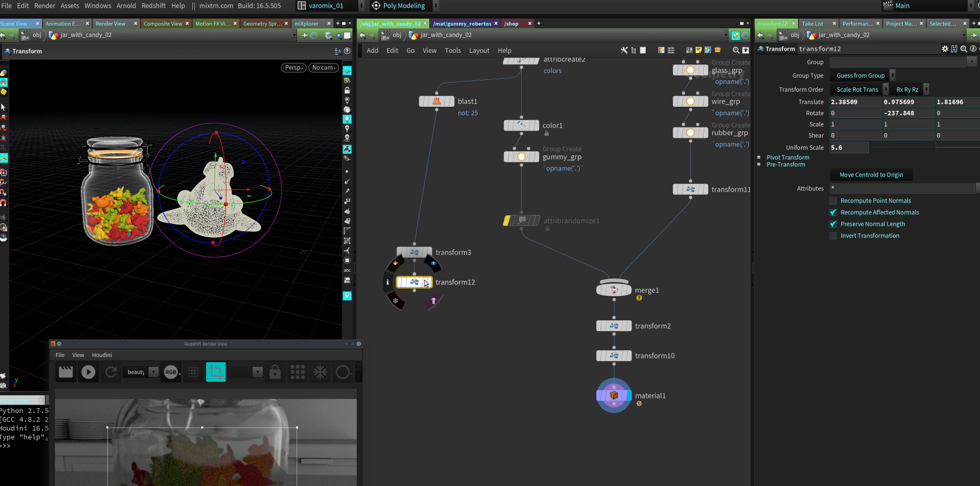
Task: Start rendering with the Redshift play button
Action: [x=88, y=372]
